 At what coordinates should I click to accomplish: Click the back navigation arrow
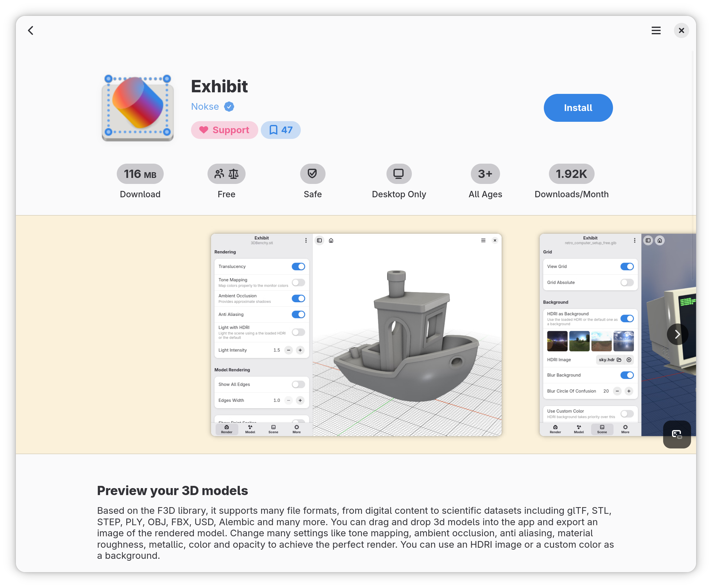(30, 30)
